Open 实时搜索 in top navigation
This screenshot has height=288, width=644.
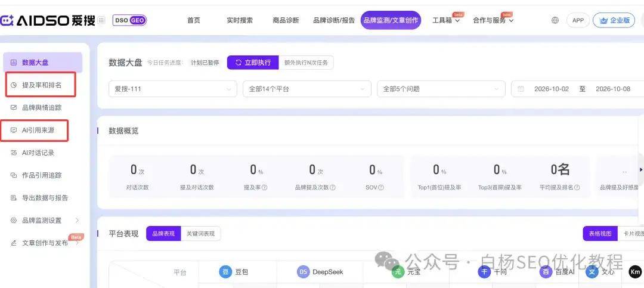[x=240, y=20]
